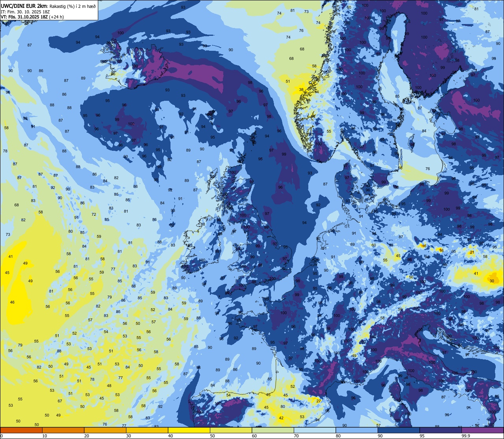The height and width of the screenshot is (439, 504).
Task: Click the 27 humidity value near eastern Spain
Action: click(x=319, y=401)
